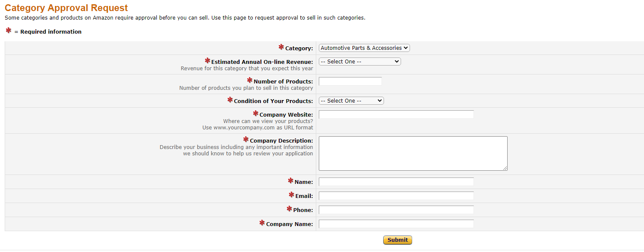Image resolution: width=644 pixels, height=252 pixels.
Task: Click the required asterisk next to Name
Action: pos(291,180)
